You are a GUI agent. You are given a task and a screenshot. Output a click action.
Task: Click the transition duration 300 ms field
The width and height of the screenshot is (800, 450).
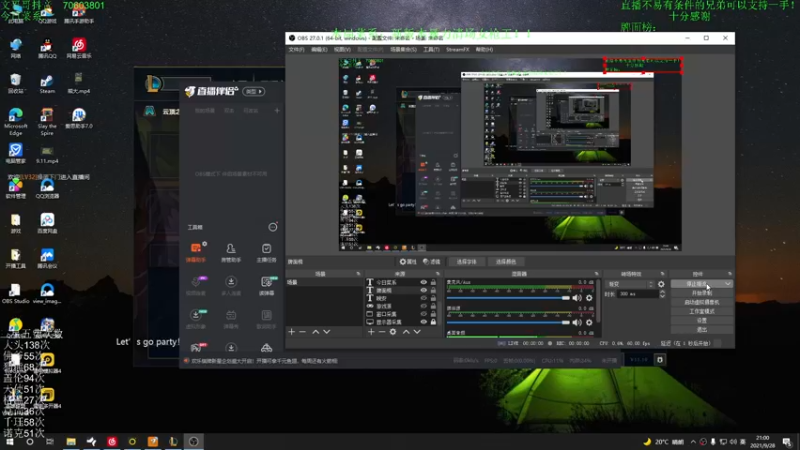click(638, 294)
